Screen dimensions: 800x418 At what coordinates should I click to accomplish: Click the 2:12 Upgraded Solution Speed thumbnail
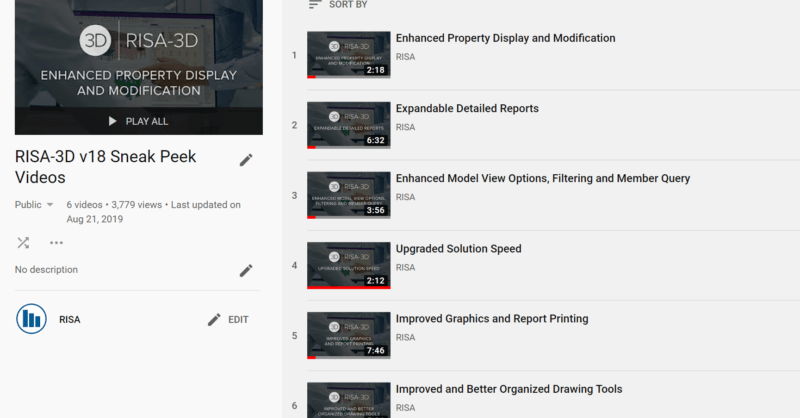tap(348, 265)
